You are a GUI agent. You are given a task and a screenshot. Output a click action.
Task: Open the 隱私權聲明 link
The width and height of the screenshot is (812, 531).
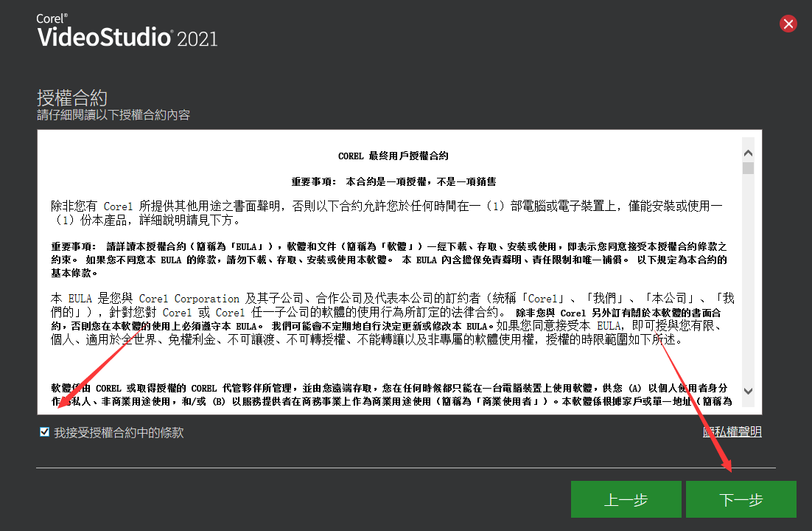732,432
